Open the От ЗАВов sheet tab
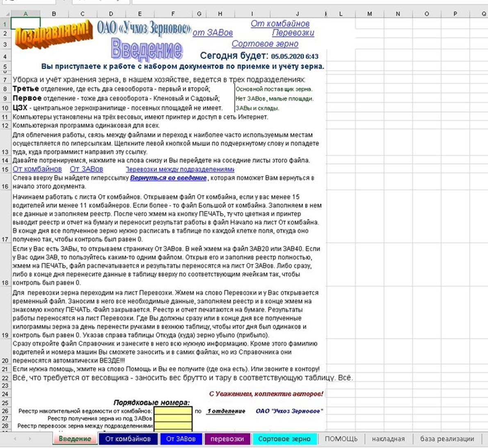Viewport: 488px width, 448px height. [x=181, y=439]
